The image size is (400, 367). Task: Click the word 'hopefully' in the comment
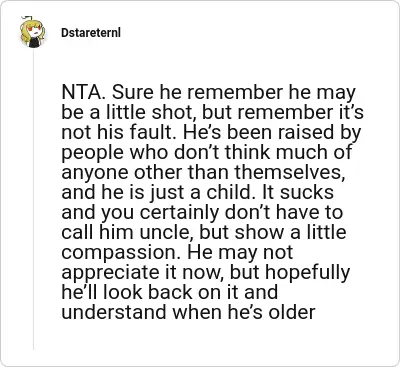(x=306, y=273)
